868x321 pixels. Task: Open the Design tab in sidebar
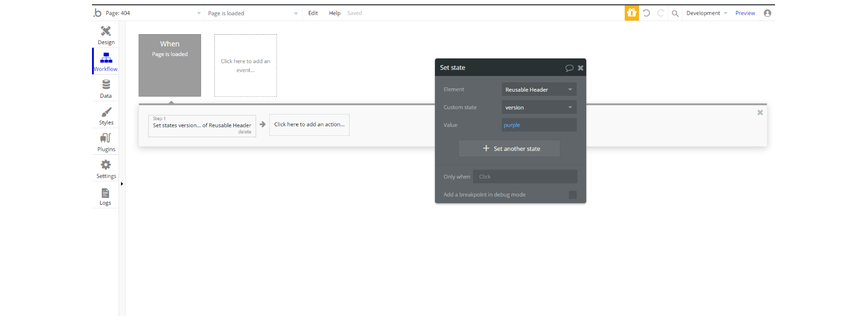pos(106,35)
